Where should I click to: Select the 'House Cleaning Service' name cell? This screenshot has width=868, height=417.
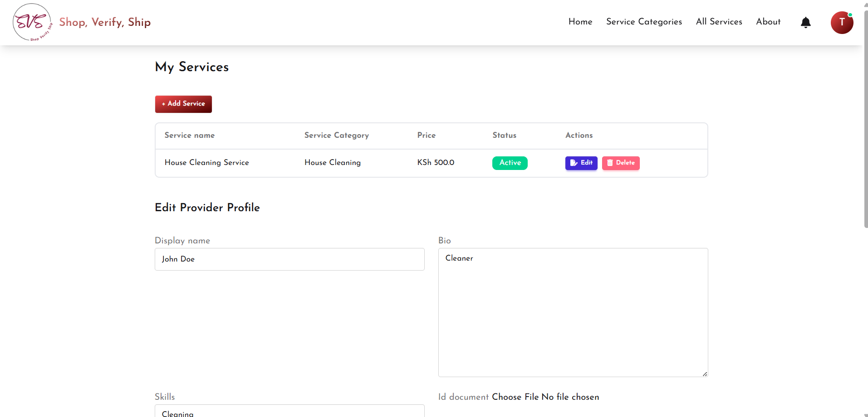point(206,163)
